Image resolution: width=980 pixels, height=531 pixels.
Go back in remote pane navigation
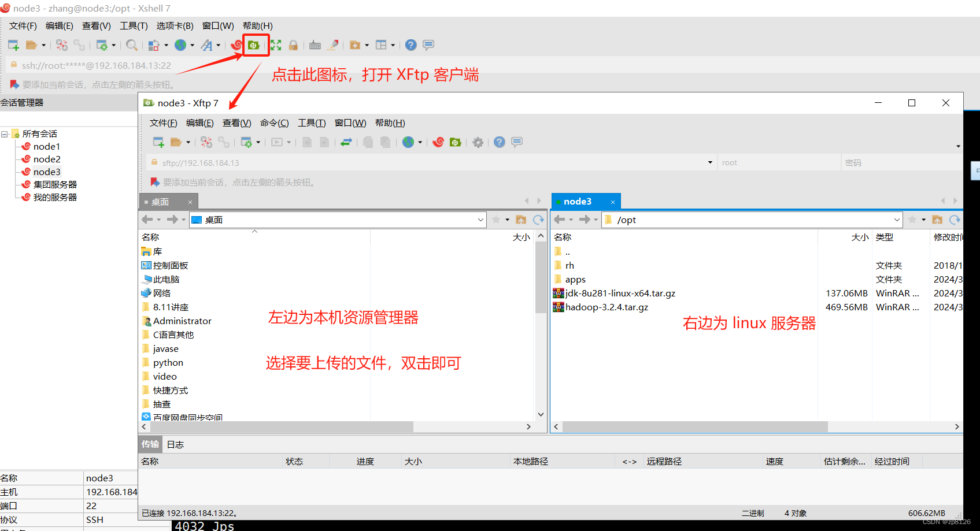click(559, 220)
